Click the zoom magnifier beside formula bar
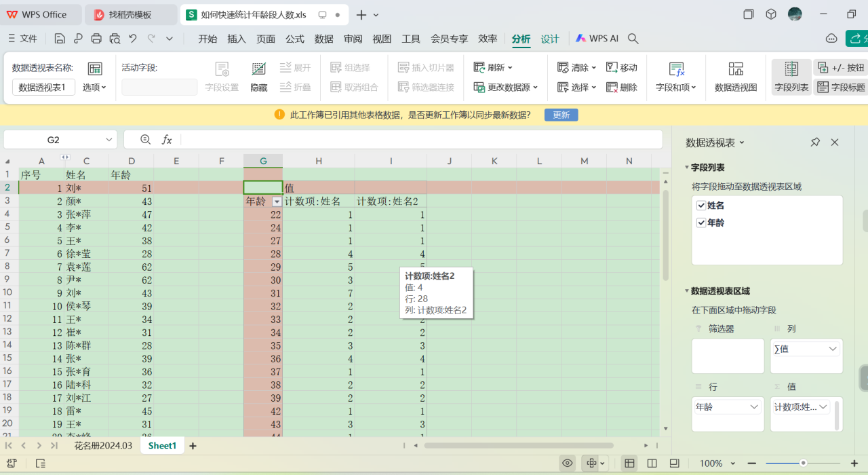Screen dimensions: 868x475 click(x=145, y=140)
